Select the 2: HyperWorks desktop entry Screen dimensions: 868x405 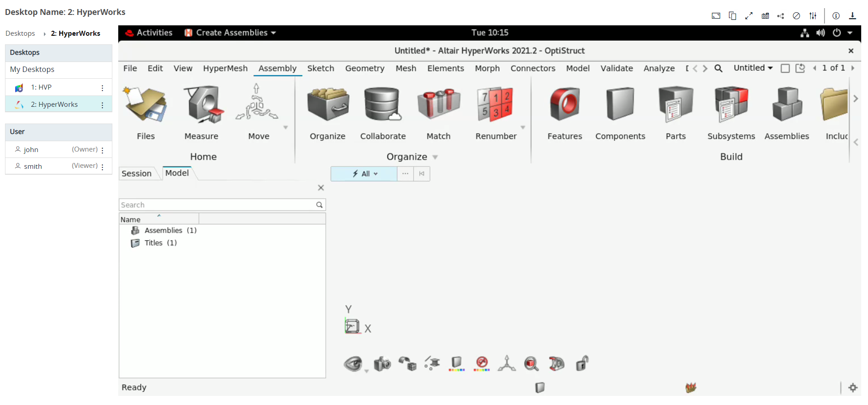54,105
